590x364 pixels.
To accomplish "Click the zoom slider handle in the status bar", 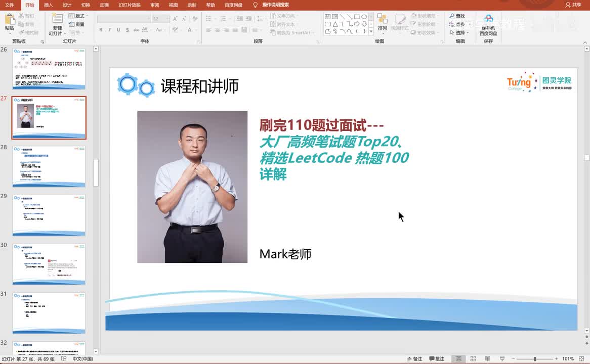I will click(x=535, y=359).
